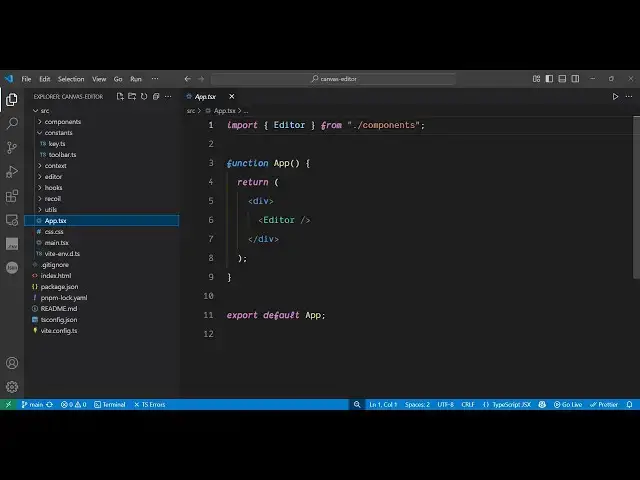Open key.ts file

[102, 144]
